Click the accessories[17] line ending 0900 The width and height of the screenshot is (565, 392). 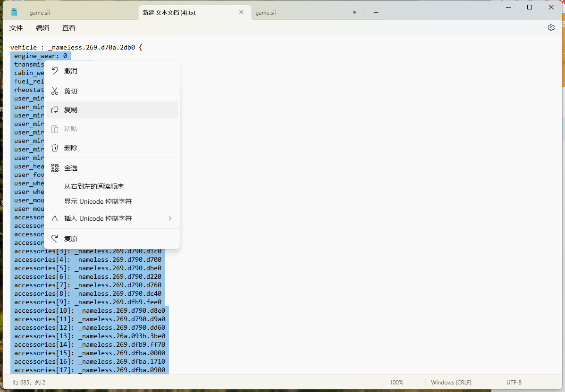coord(90,370)
